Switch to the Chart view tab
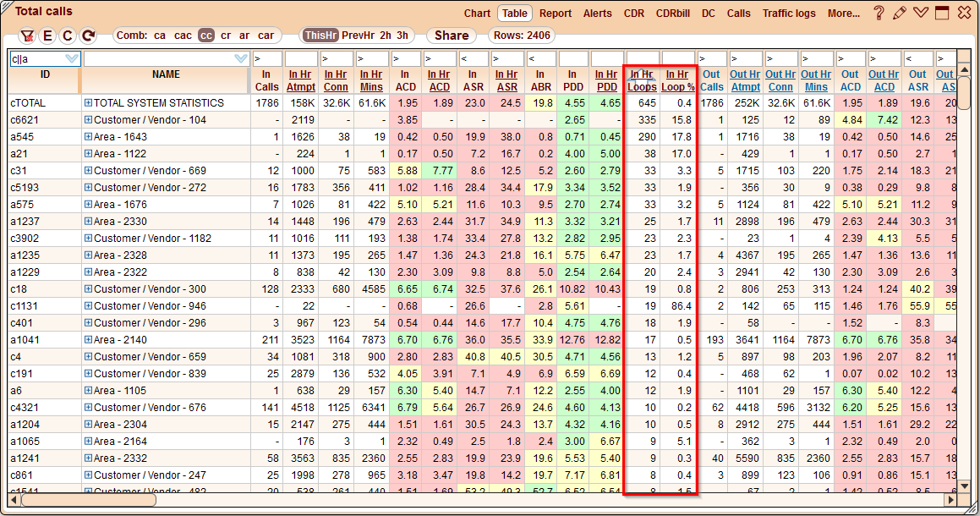Viewport: 980px width, 516px height. [x=477, y=14]
